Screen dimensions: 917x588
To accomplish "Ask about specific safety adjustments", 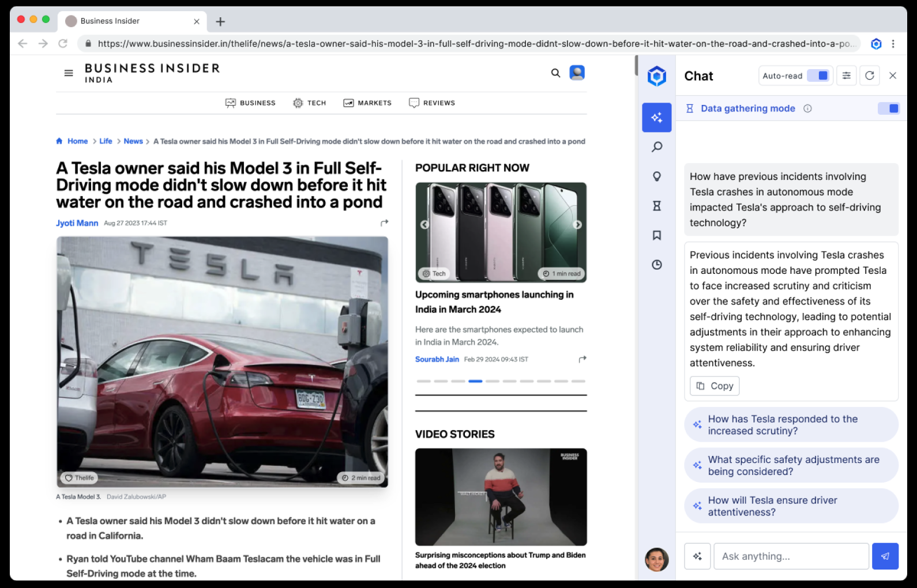I will click(791, 465).
